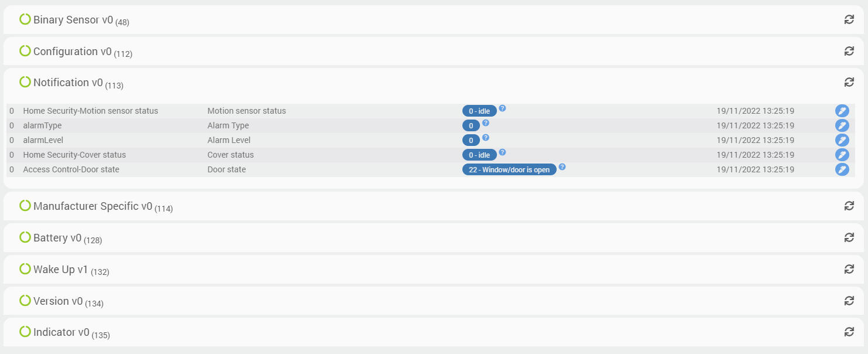Expand the Indicator v0 section
This screenshot has height=354, width=868.
pyautogui.click(x=61, y=332)
